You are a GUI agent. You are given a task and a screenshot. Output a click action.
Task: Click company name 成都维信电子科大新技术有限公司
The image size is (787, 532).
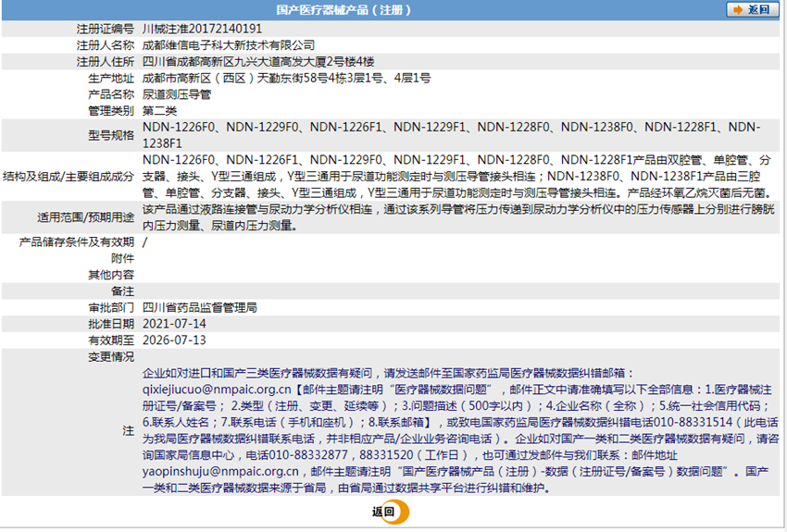tap(229, 45)
